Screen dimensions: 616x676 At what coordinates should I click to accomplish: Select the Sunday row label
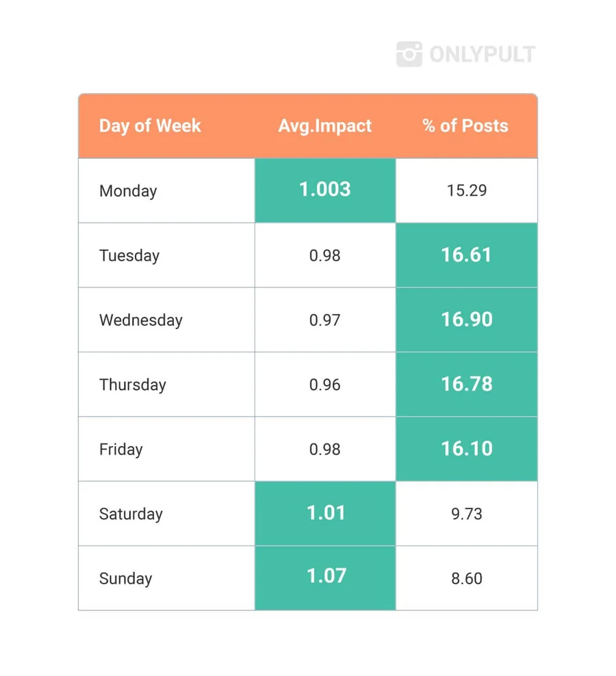pyautogui.click(x=125, y=579)
